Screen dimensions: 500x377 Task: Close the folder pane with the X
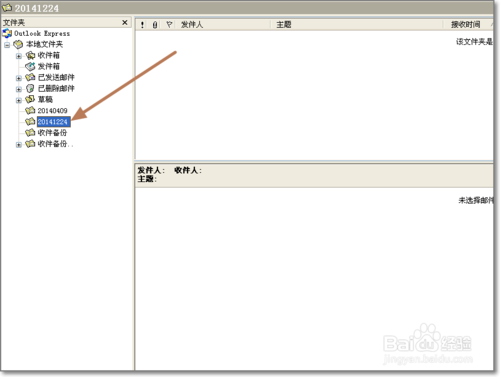click(x=125, y=23)
